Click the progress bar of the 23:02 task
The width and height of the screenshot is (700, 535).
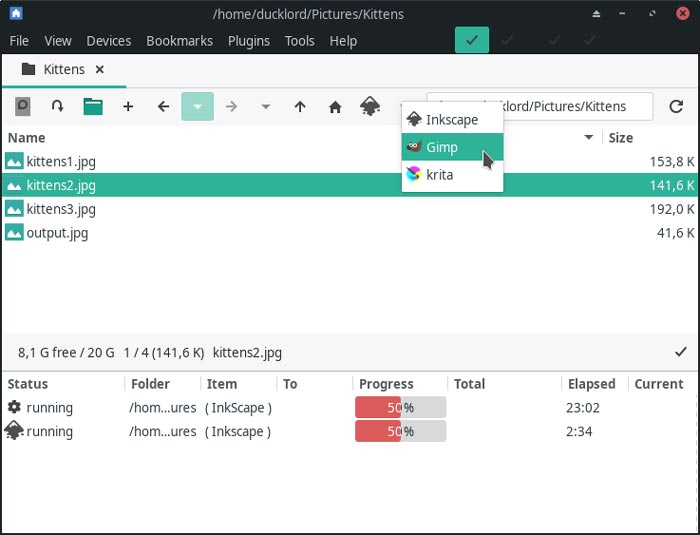pyautogui.click(x=400, y=407)
